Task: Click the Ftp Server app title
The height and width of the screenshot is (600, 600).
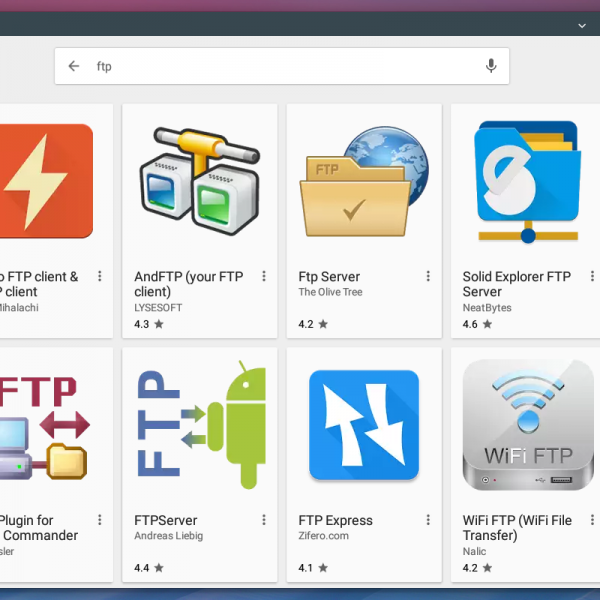Action: click(x=329, y=276)
